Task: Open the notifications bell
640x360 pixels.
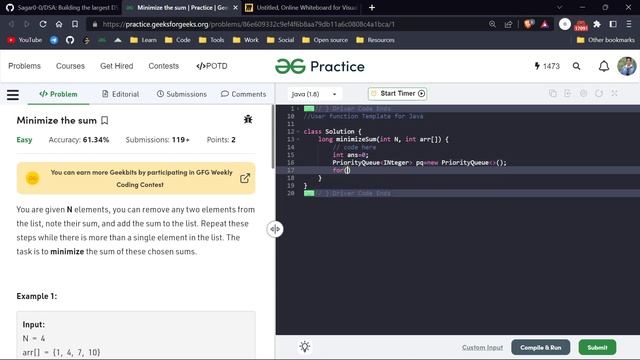Action: tap(604, 66)
